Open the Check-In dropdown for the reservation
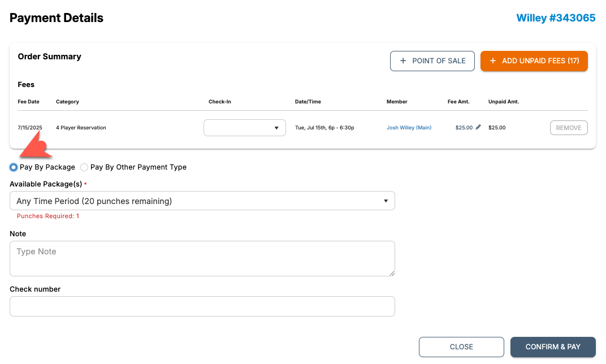The image size is (606, 364). click(x=244, y=128)
